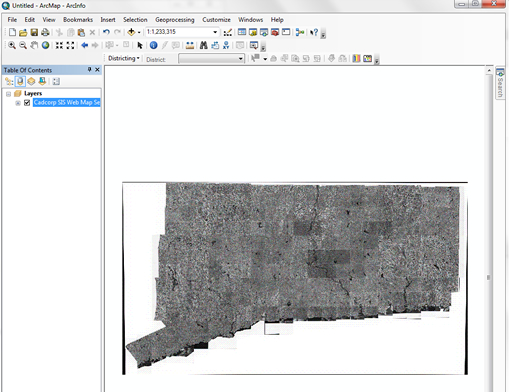Select the Zoom In tool
Viewport: 509px width, 392px height.
point(12,45)
